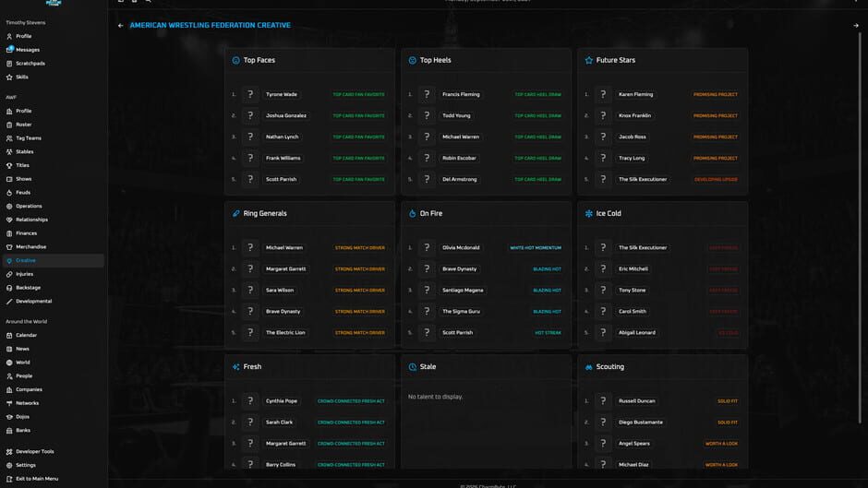Click Del Armstrong in Top Heels

[459, 179]
